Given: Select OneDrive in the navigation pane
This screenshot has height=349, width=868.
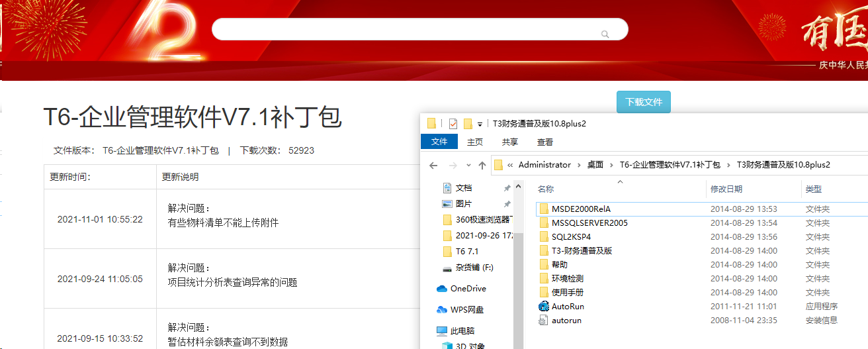Looking at the screenshot, I should coord(468,289).
